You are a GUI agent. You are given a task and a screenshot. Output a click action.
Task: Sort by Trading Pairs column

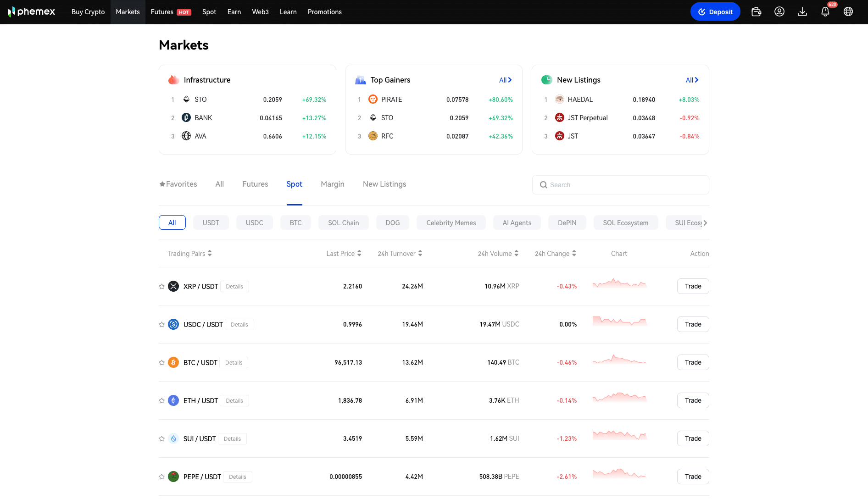coord(189,254)
